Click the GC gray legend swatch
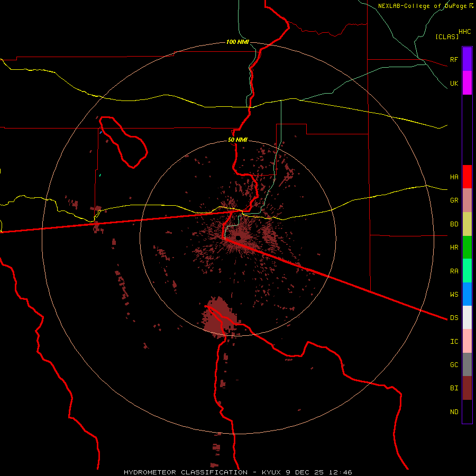The width and height of the screenshot is (476, 476). tap(467, 364)
